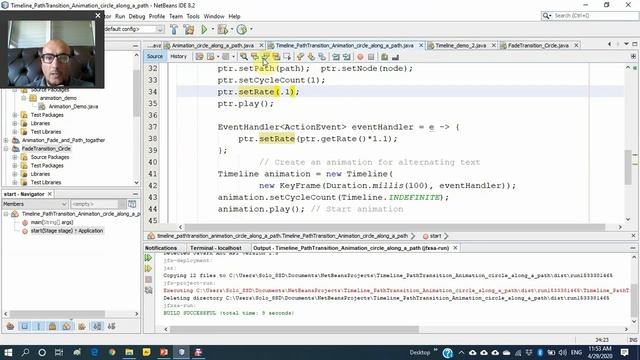The image size is (640, 360).
Task: Click Find Previous Occurrence icon
Action: [255, 57]
